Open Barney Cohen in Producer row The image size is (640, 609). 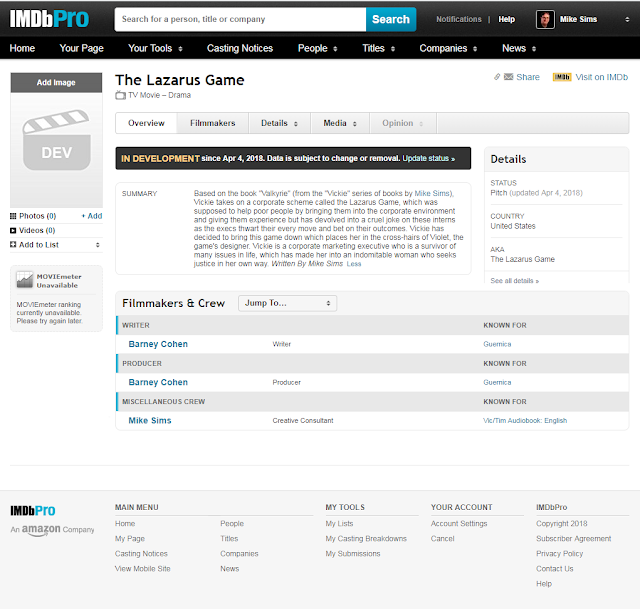point(158,382)
